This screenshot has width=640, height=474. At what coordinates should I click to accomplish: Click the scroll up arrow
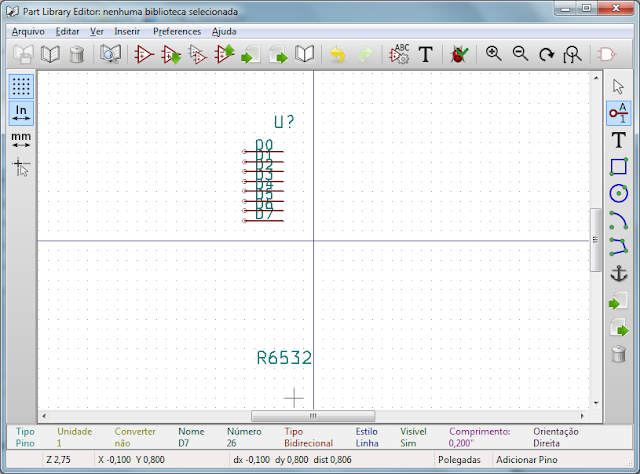(x=596, y=78)
